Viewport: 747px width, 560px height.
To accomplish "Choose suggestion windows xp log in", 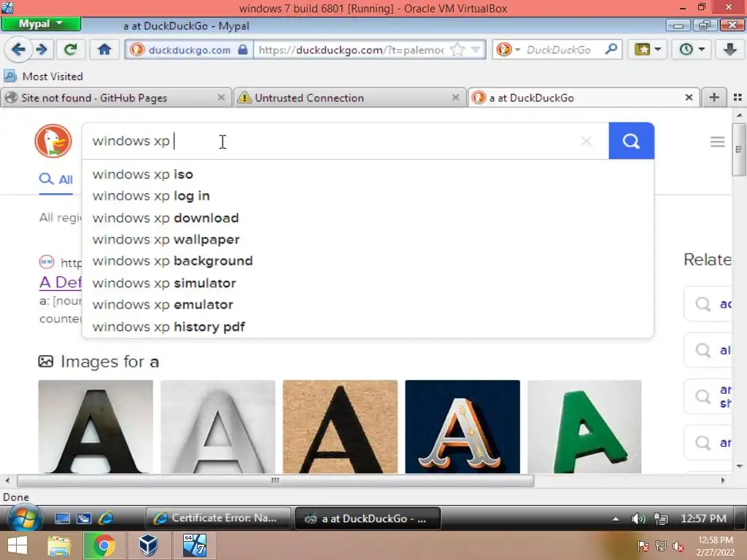I will point(368,195).
